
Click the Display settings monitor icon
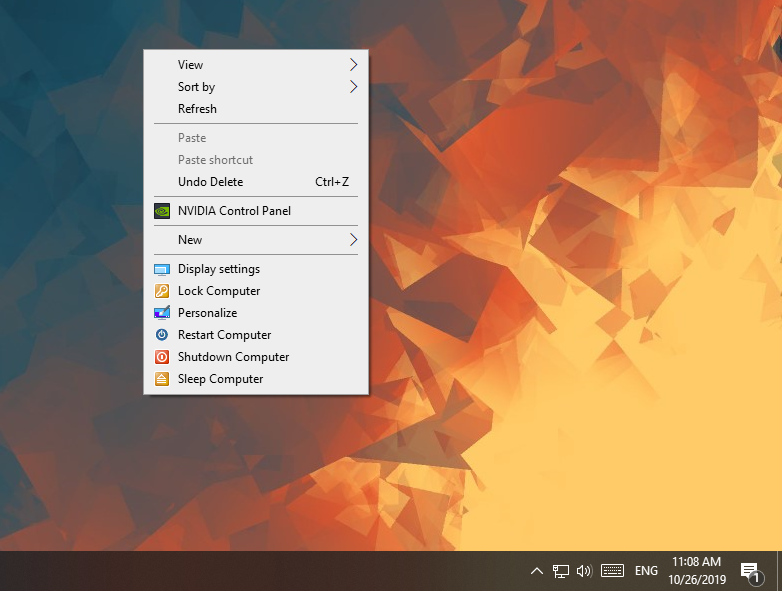162,269
